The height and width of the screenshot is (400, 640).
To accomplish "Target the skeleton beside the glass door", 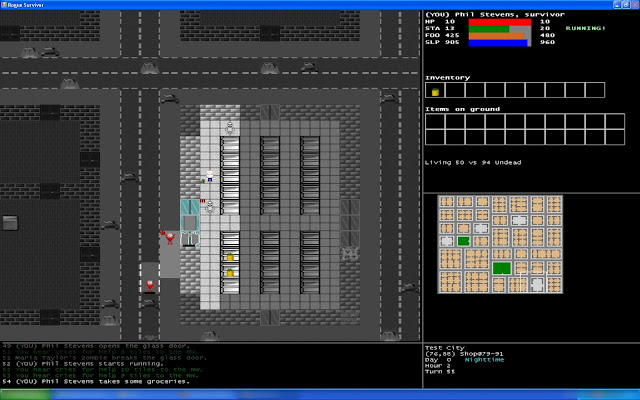I will coord(210,207).
